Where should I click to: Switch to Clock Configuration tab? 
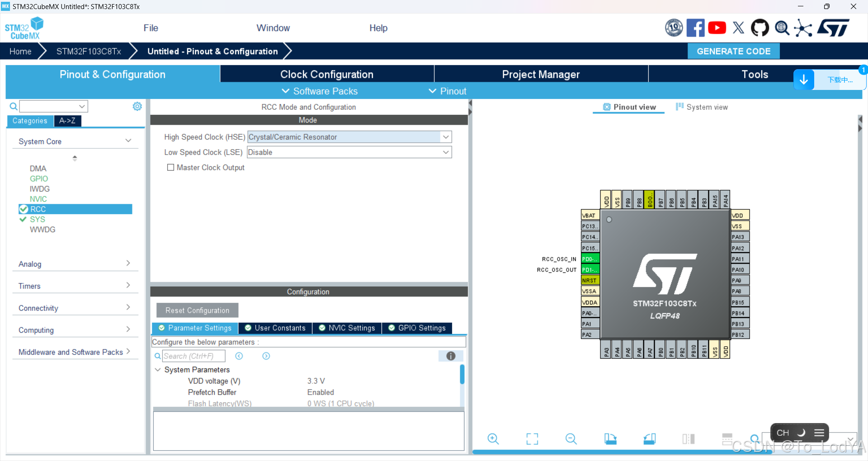click(327, 74)
